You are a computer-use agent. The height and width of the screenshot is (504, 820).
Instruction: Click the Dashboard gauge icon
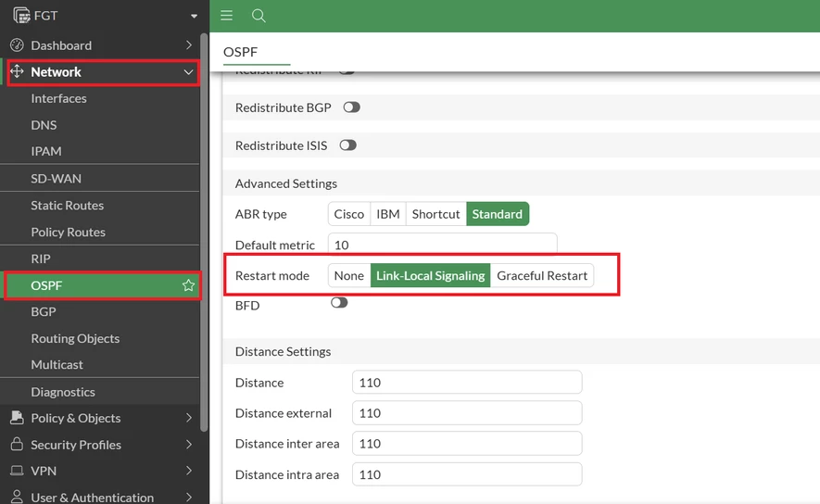coord(17,45)
